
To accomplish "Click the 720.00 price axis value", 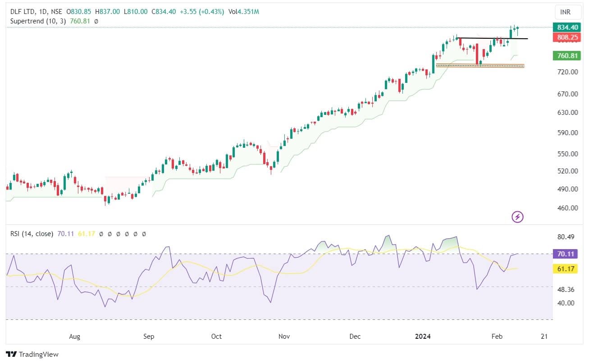I will 567,72.
